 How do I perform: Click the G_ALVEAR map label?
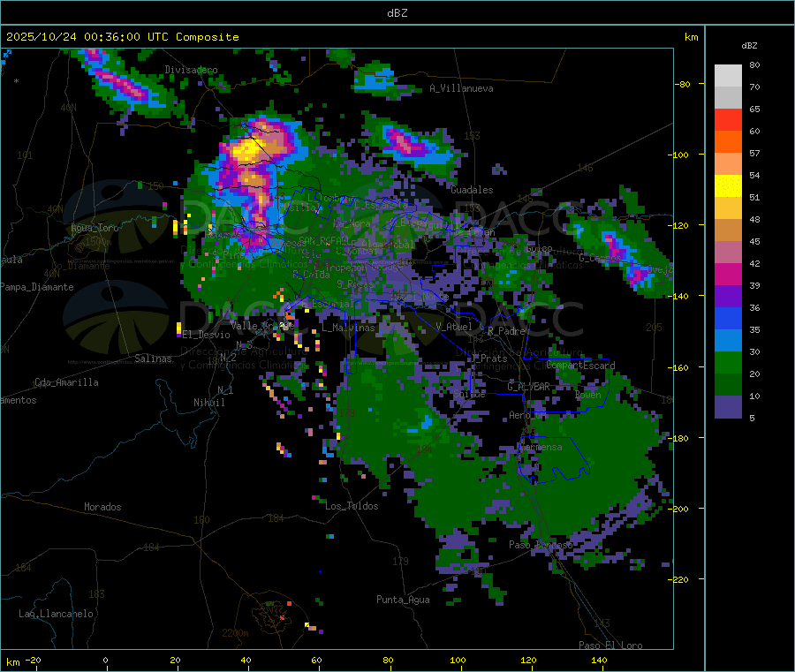coord(528,387)
